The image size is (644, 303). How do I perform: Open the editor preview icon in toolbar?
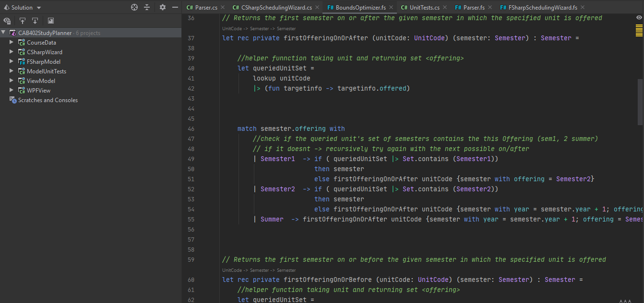point(50,21)
